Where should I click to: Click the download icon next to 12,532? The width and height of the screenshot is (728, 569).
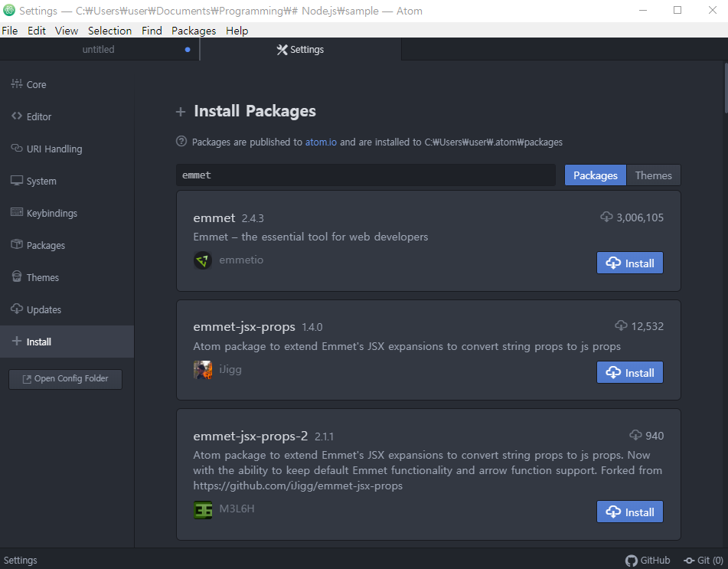tap(622, 325)
